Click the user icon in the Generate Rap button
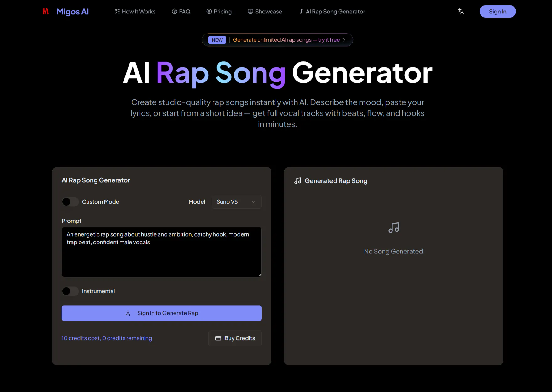The height and width of the screenshot is (392, 552). 128,313
